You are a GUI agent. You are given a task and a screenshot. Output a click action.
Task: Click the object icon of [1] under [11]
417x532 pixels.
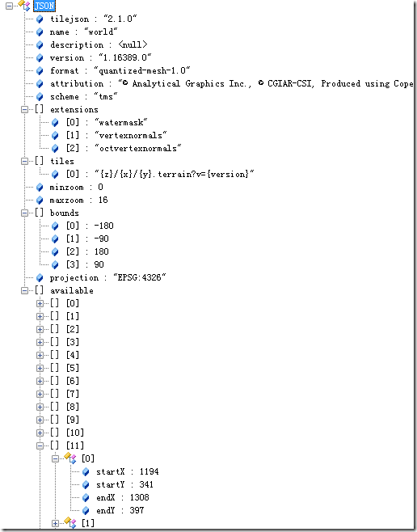pyautogui.click(x=70, y=523)
